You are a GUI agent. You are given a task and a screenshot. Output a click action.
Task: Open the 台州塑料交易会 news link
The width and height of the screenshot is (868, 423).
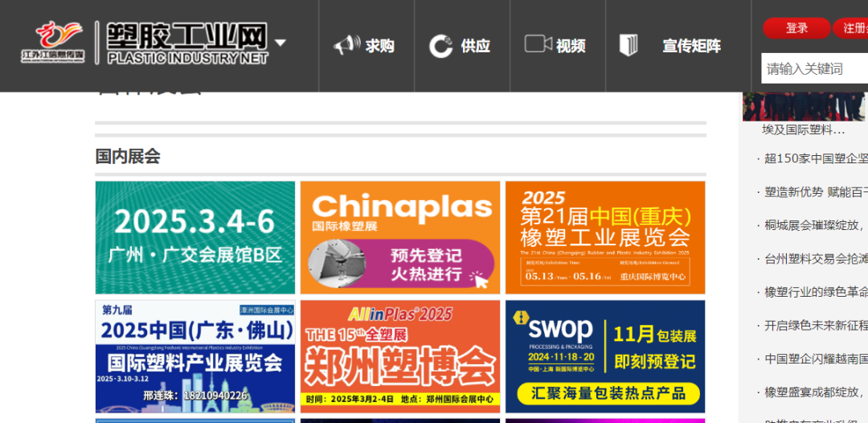[815, 259]
